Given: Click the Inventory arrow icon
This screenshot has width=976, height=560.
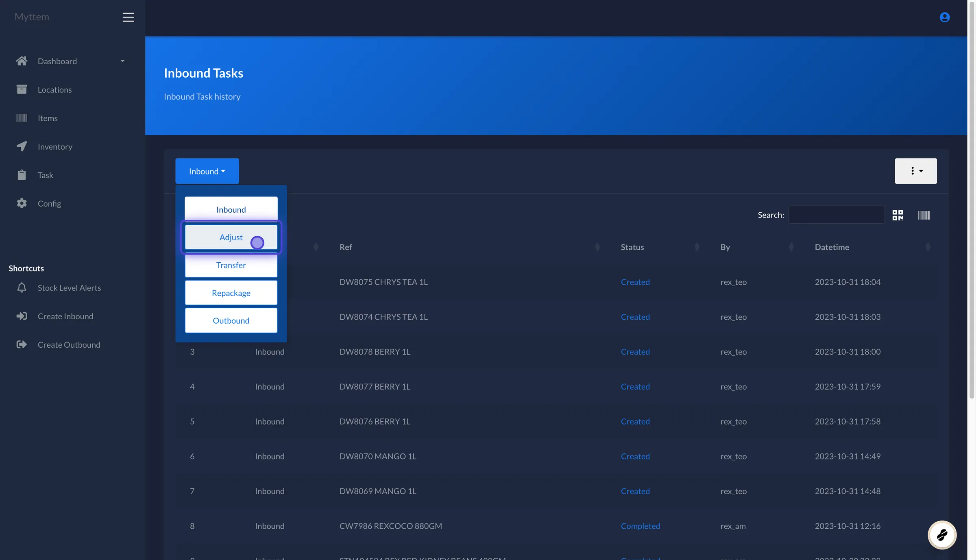Looking at the screenshot, I should pos(22,146).
